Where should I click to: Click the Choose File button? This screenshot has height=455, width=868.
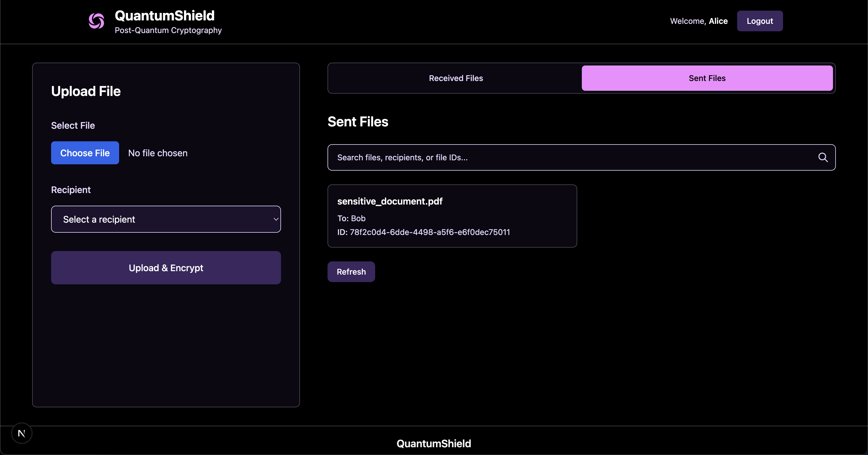click(x=85, y=153)
